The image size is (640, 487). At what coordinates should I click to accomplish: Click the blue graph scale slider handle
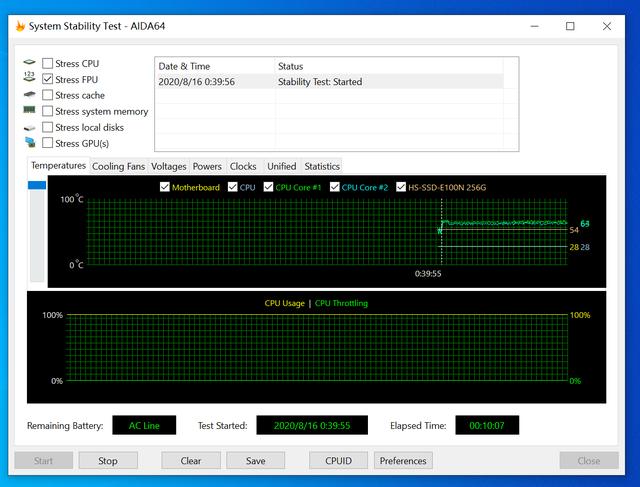click(37, 185)
